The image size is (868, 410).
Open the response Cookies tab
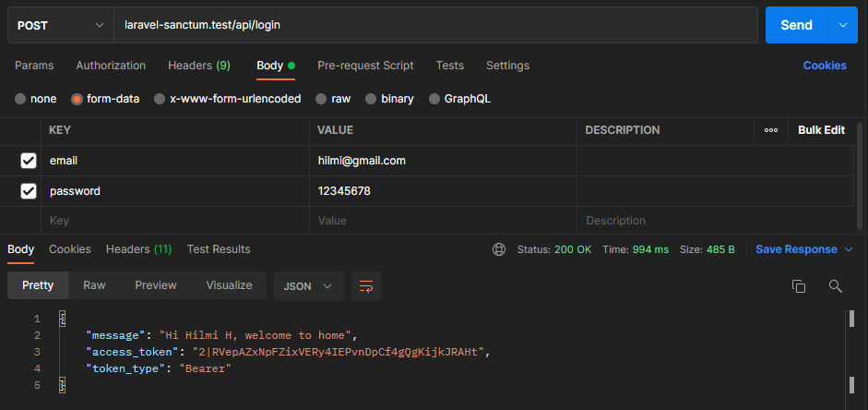point(70,249)
